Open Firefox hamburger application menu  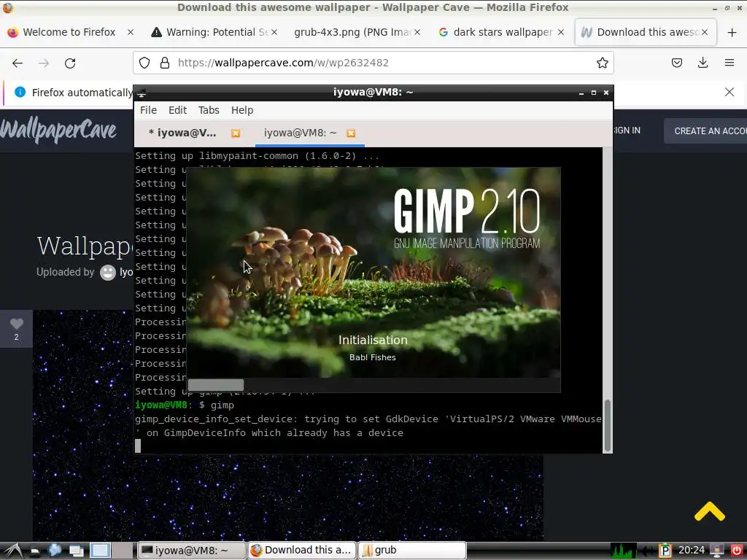tap(729, 63)
